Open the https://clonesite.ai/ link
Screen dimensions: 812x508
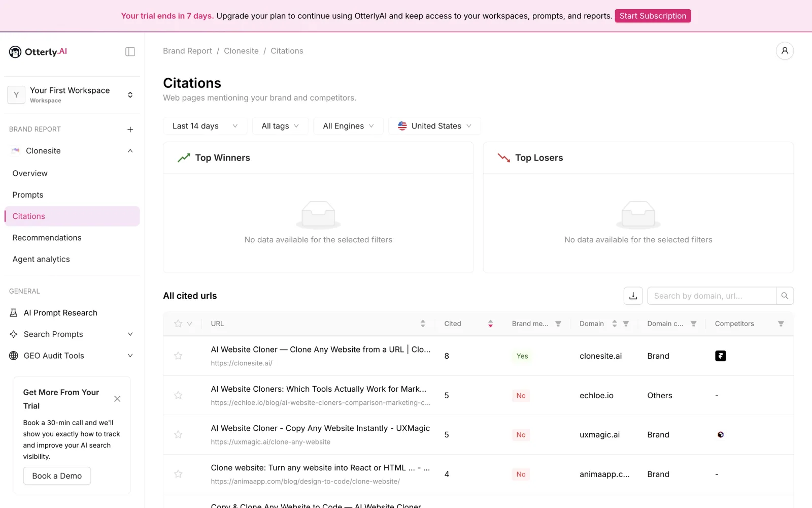[x=242, y=363]
